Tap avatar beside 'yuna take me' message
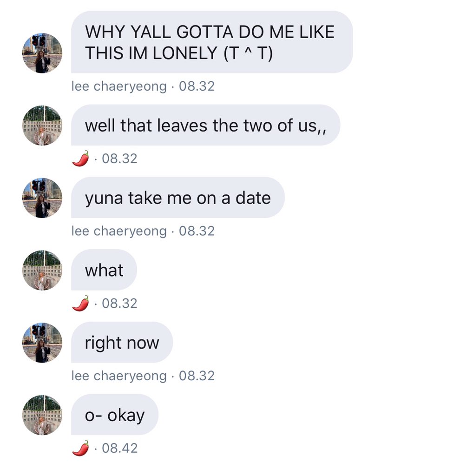The width and height of the screenshot is (460, 476). tap(42, 198)
